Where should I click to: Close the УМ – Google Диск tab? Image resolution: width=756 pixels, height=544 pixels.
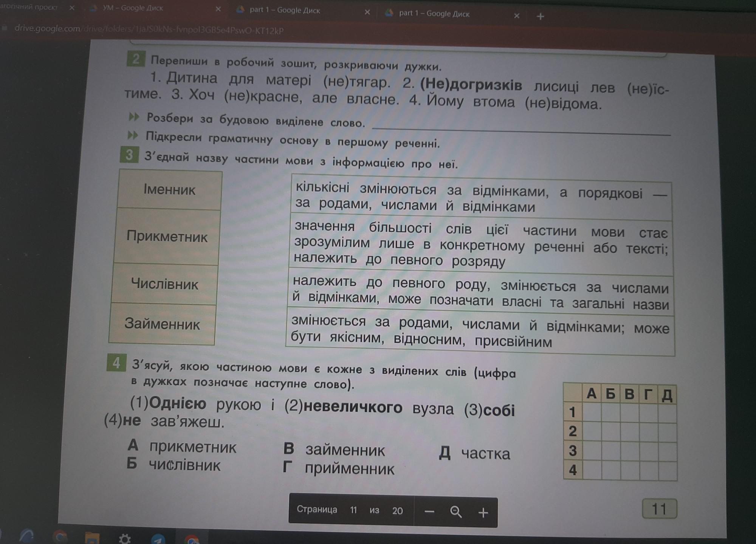pyautogui.click(x=218, y=9)
